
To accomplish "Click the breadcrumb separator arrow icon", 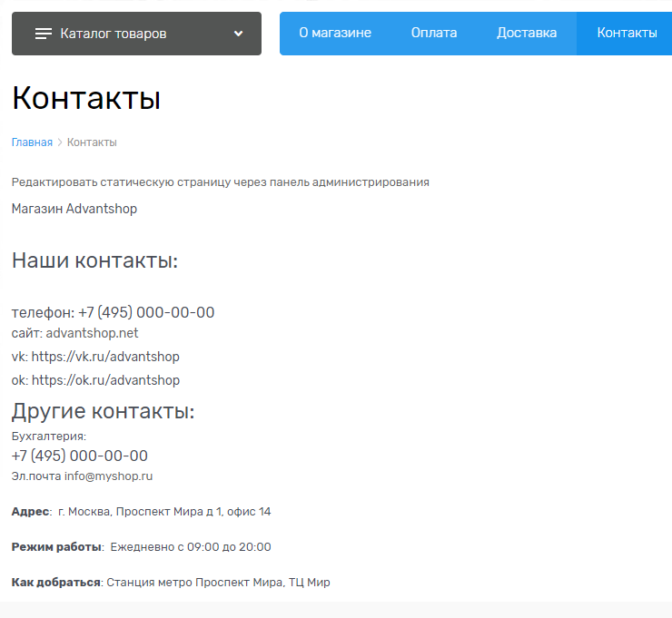I will 60,142.
